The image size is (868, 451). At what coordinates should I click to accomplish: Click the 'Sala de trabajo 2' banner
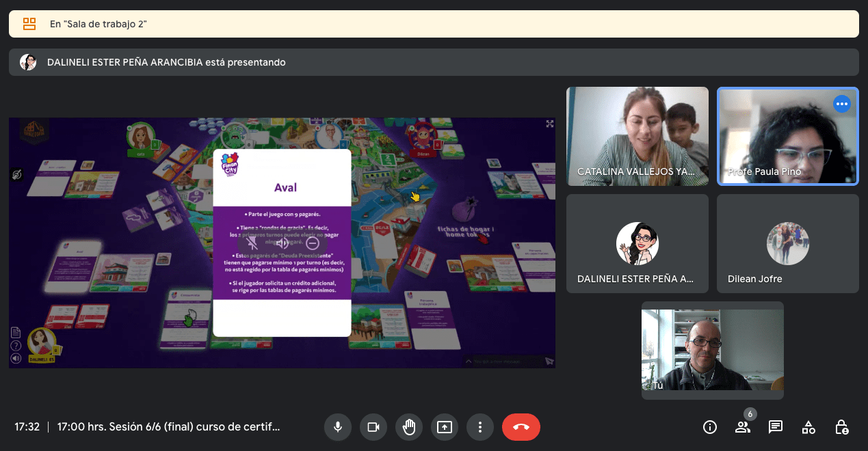(x=434, y=24)
